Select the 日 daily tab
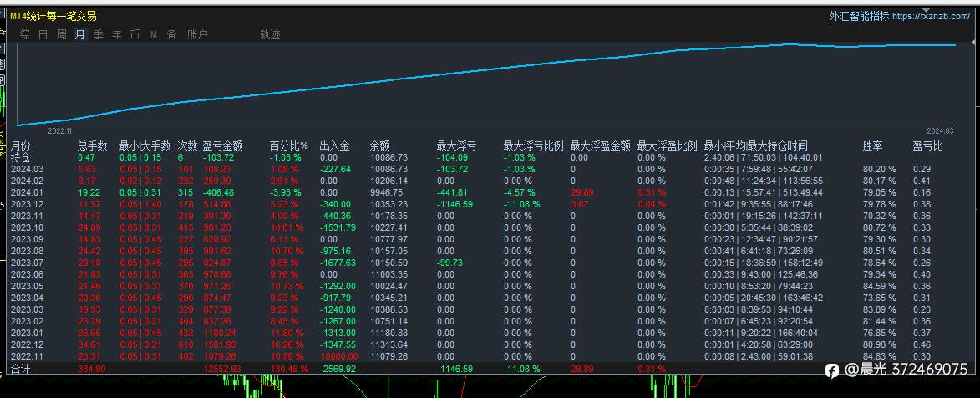 click(43, 35)
